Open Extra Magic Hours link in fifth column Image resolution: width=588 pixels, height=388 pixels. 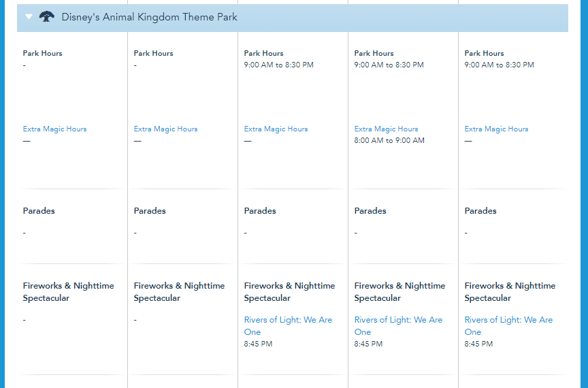click(496, 129)
